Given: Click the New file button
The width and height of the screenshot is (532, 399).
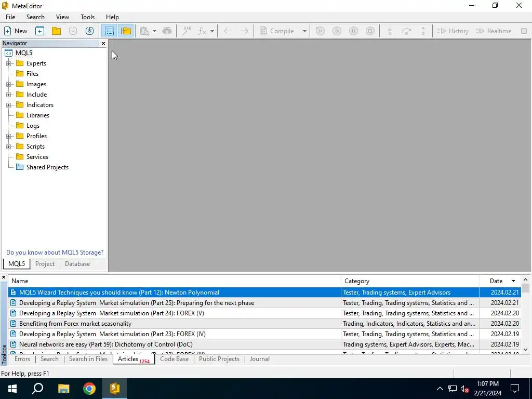Looking at the screenshot, I should 16,31.
